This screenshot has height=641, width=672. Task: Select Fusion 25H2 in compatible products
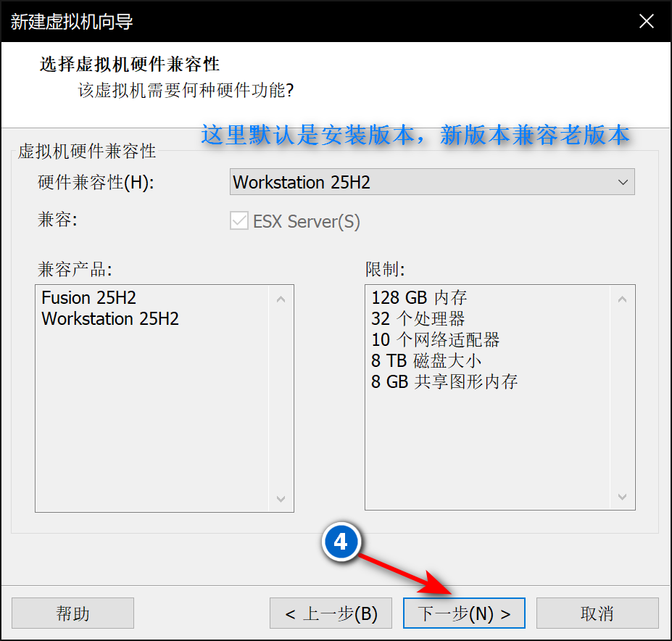pyautogui.click(x=88, y=297)
